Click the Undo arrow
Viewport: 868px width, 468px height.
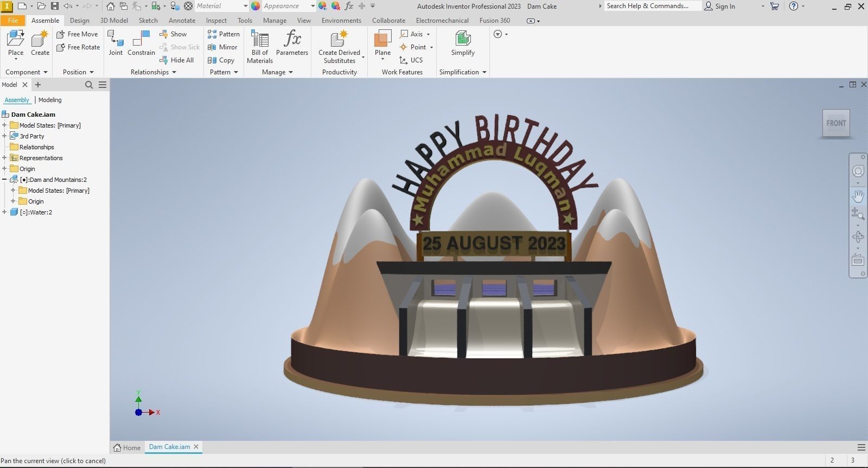(68, 6)
